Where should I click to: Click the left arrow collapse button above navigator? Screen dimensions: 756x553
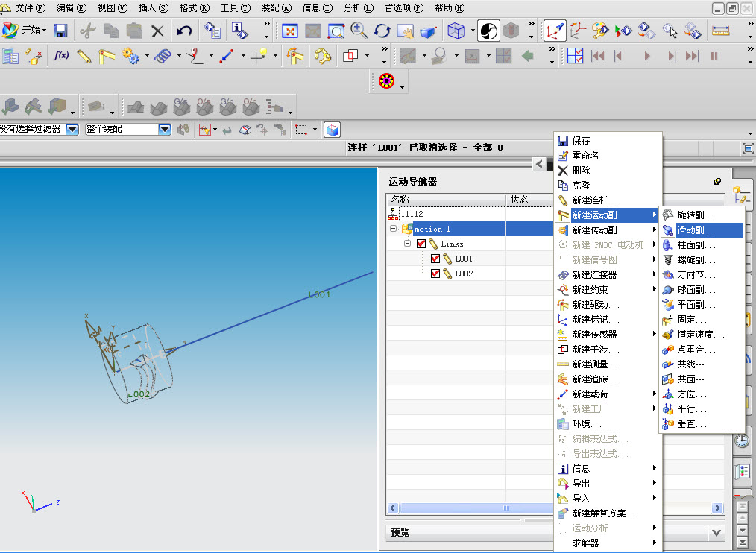(x=539, y=164)
